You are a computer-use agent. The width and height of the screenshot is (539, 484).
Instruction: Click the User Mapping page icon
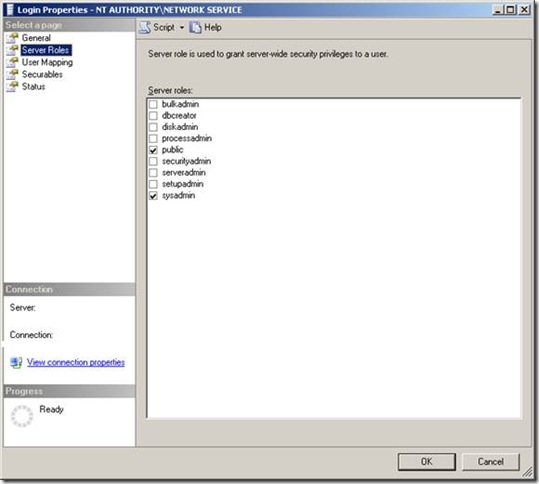(12, 63)
